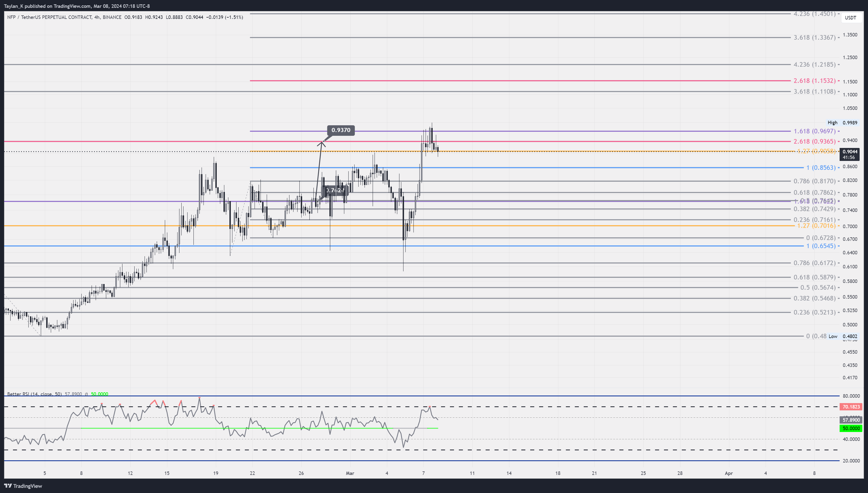
Task: Select the 0 (0.6728) Fibonacci label
Action: coord(821,238)
